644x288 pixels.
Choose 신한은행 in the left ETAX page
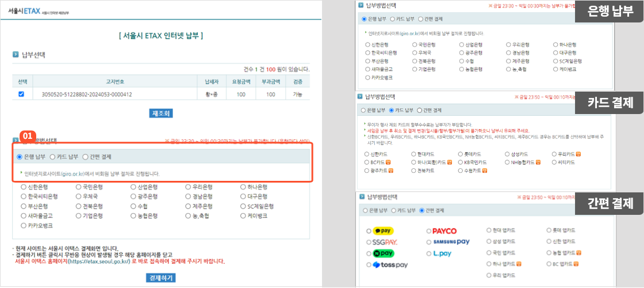click(x=24, y=187)
